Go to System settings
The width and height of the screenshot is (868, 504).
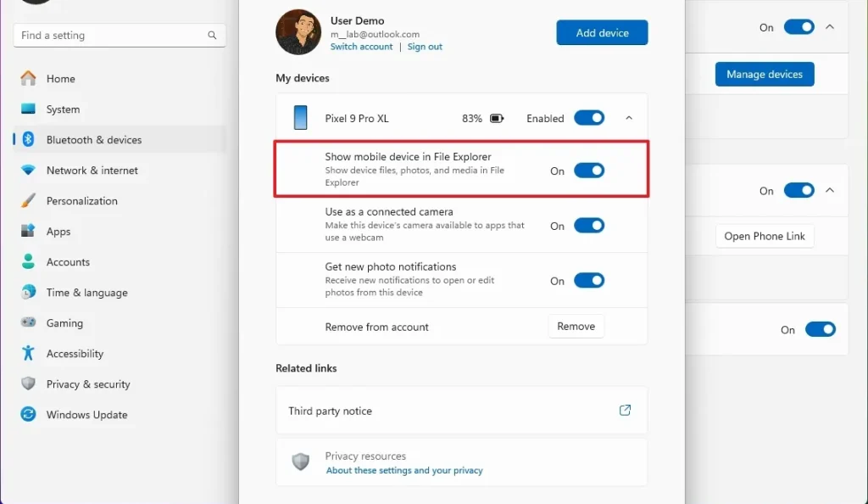click(120, 109)
